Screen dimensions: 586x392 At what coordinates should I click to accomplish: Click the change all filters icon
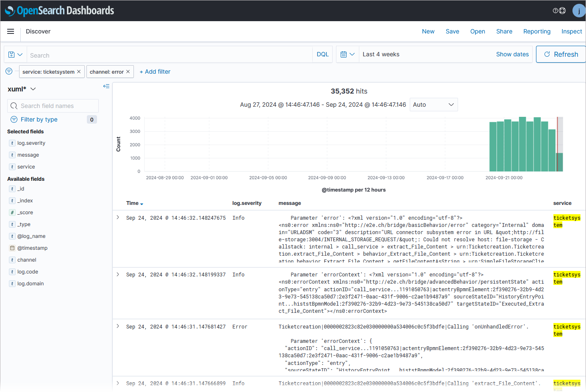coord(9,71)
